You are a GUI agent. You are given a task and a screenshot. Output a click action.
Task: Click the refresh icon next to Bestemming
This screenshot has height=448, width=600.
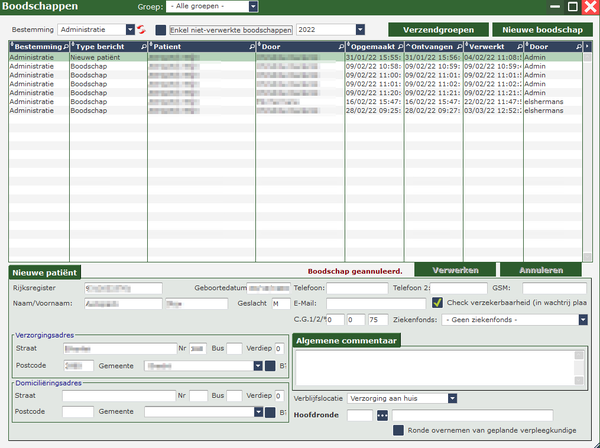143,30
